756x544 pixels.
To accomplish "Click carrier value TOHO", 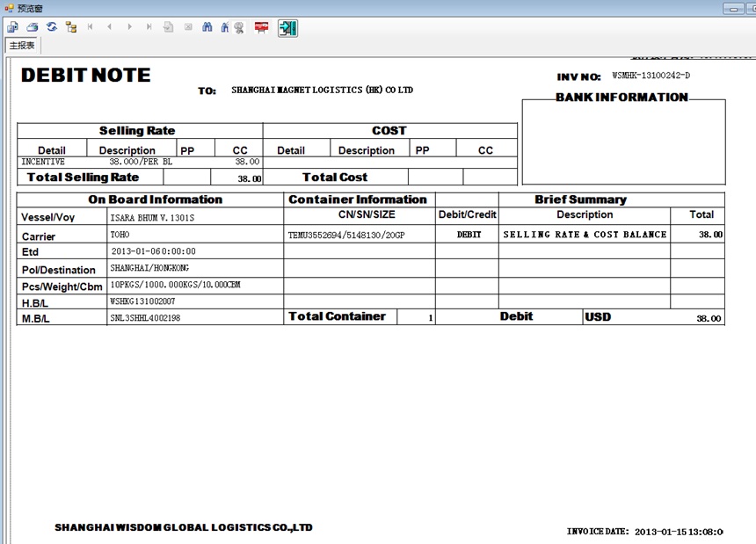I will (120, 235).
